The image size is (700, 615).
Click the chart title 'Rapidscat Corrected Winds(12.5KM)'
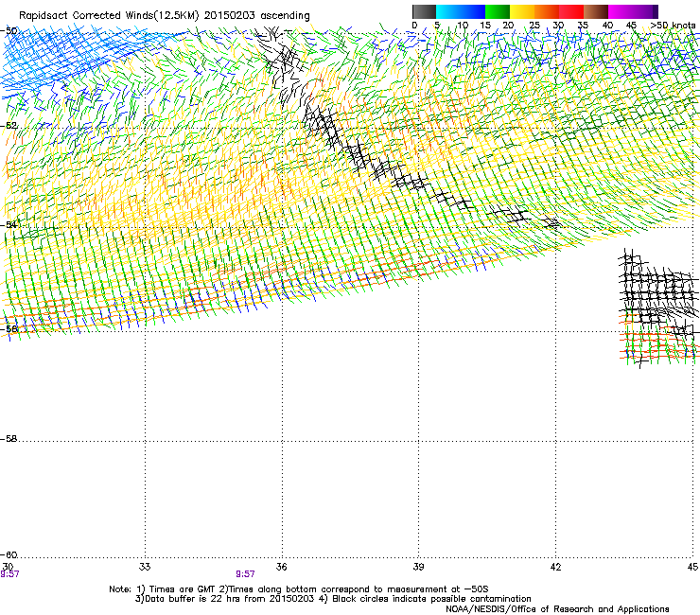tap(109, 16)
